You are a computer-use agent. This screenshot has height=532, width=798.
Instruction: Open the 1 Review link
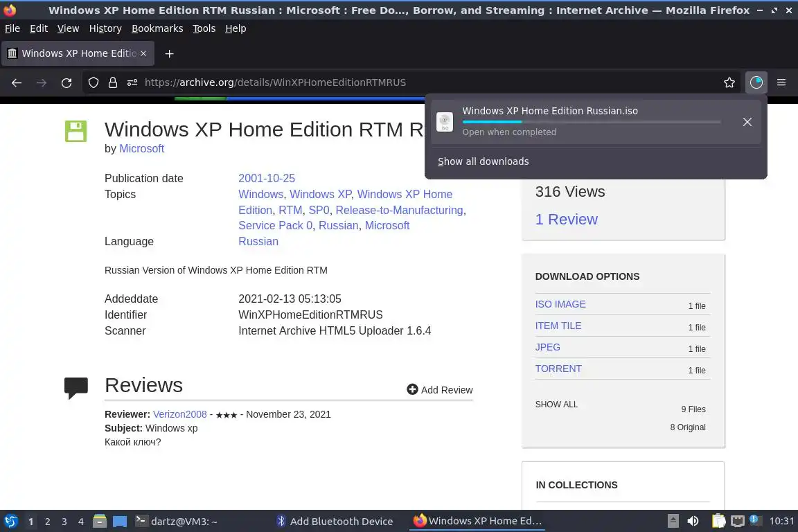pos(567,220)
